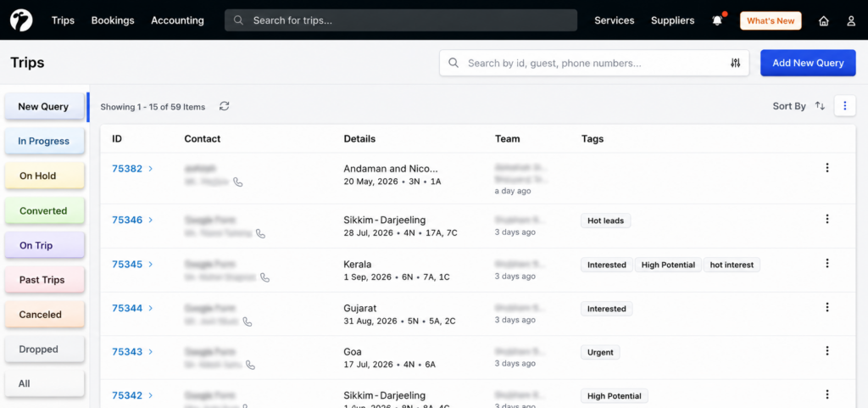This screenshot has width=868, height=408.
Task: Open row actions for trip 75345
Action: click(827, 263)
